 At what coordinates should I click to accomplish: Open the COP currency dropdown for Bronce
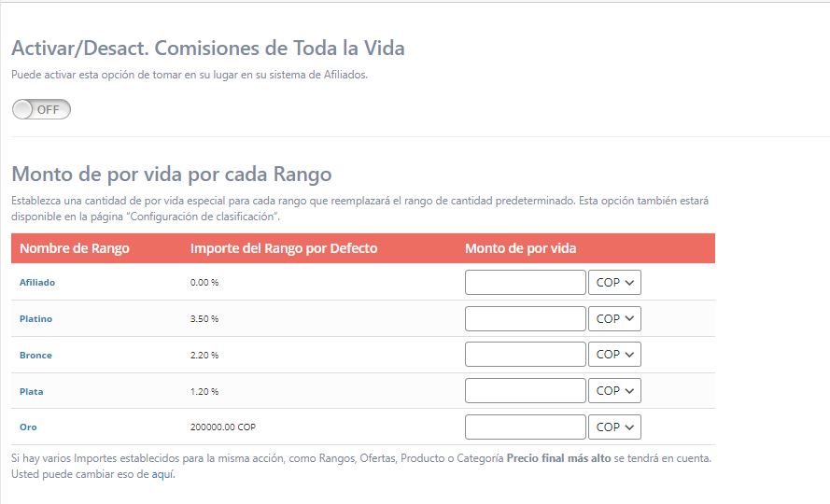[x=614, y=355]
